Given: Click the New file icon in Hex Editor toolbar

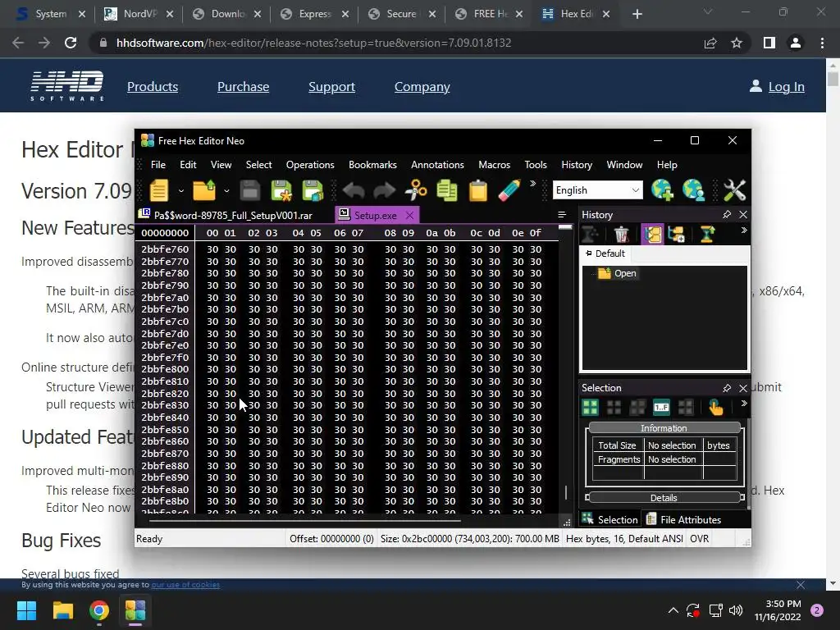Looking at the screenshot, I should click(x=158, y=190).
